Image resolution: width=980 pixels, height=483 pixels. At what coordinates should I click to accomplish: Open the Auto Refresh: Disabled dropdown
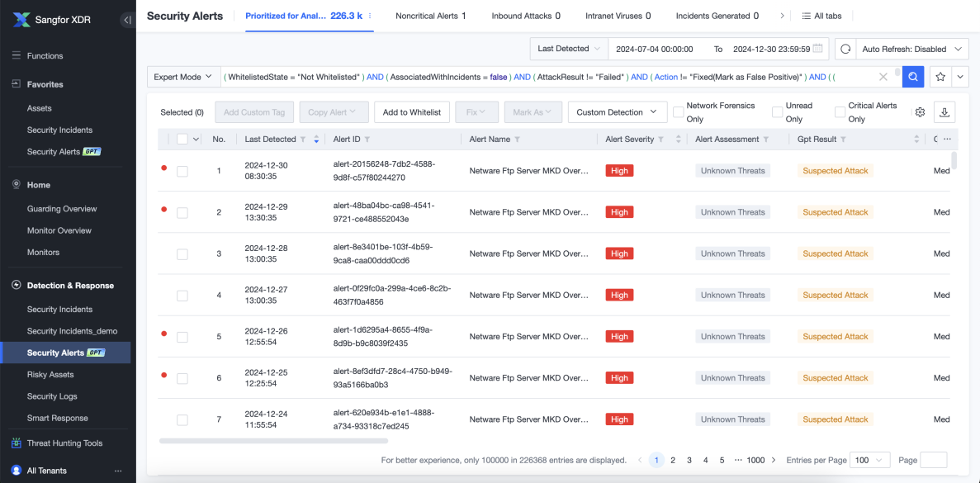[911, 49]
